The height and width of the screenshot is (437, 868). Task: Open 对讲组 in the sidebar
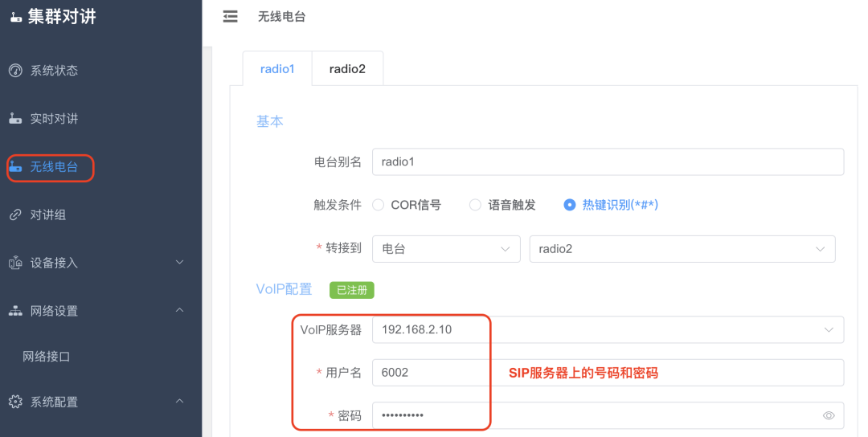[x=47, y=214]
